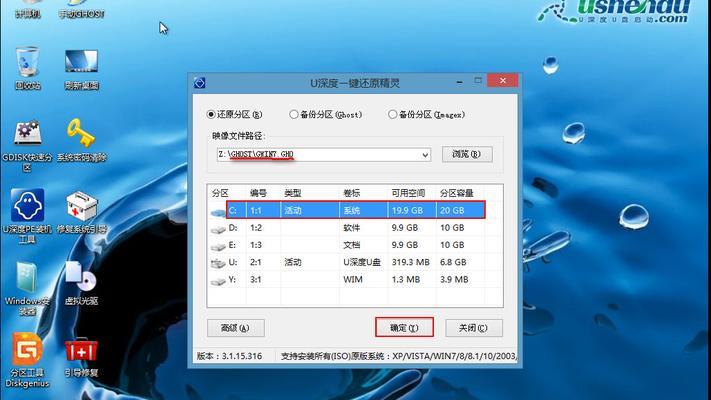Click the 高级 advanced button
Image resolution: width=711 pixels, height=400 pixels.
click(x=235, y=328)
